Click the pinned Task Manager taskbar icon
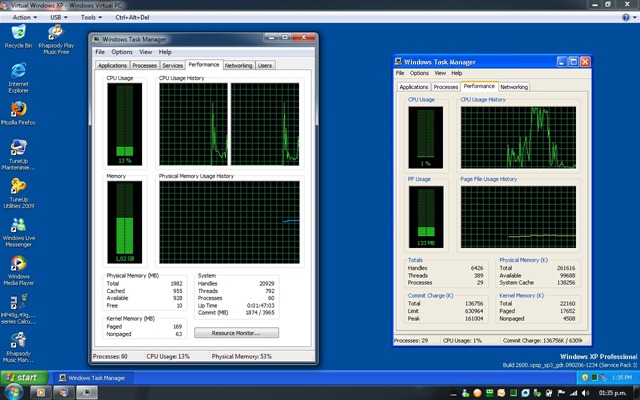The image size is (640, 400). (x=87, y=393)
